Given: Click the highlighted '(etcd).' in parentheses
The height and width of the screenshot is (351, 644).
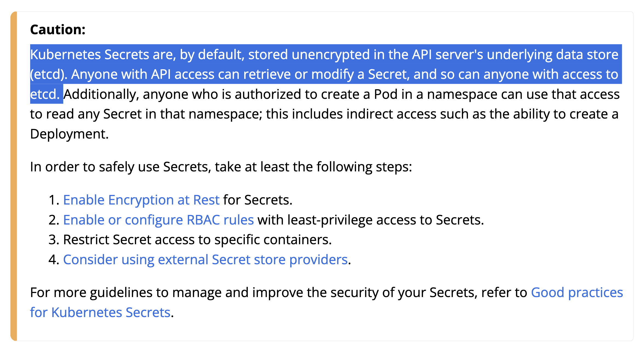Looking at the screenshot, I should pyautogui.click(x=49, y=74).
